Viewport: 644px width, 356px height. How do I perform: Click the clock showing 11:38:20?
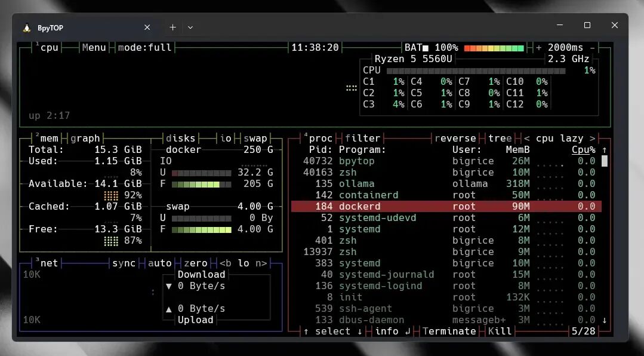click(315, 48)
